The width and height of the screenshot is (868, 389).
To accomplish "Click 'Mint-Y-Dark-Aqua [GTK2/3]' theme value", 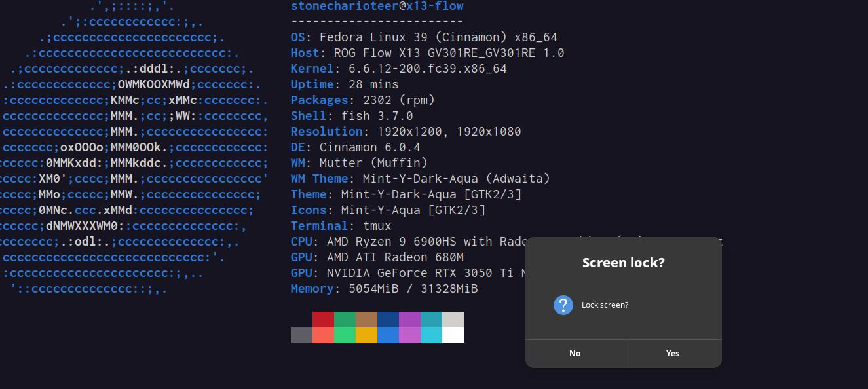I will point(432,194).
